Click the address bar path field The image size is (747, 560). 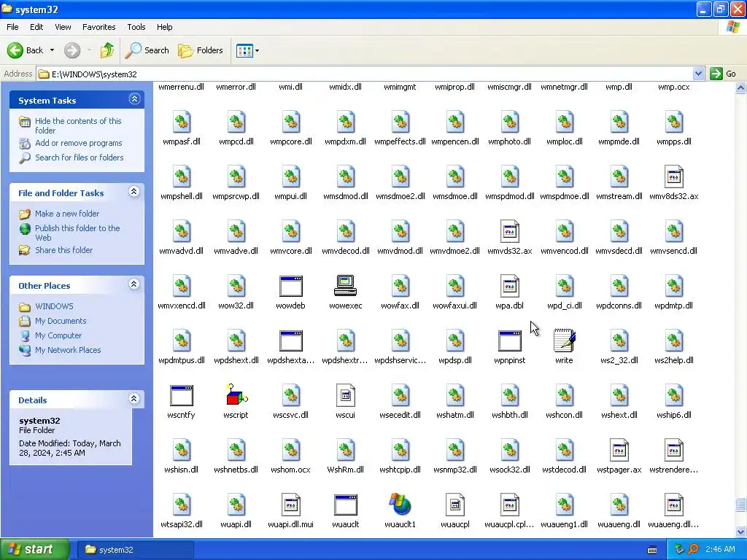point(365,74)
